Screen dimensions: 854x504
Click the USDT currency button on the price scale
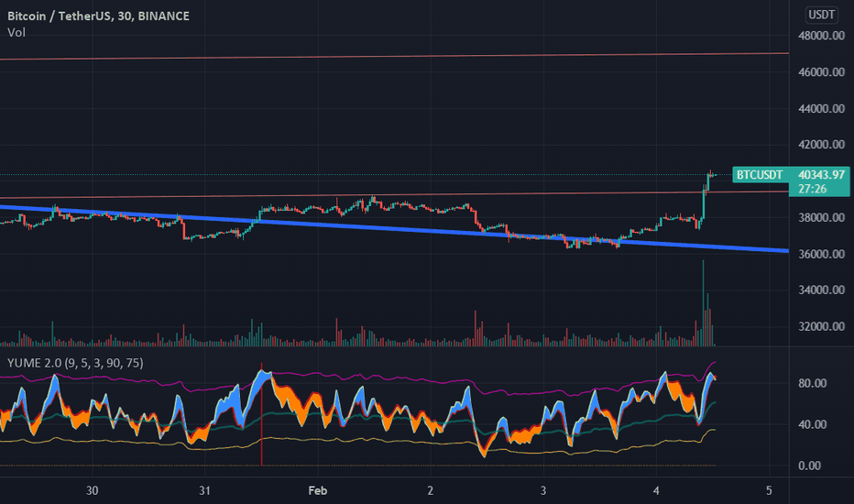(821, 15)
